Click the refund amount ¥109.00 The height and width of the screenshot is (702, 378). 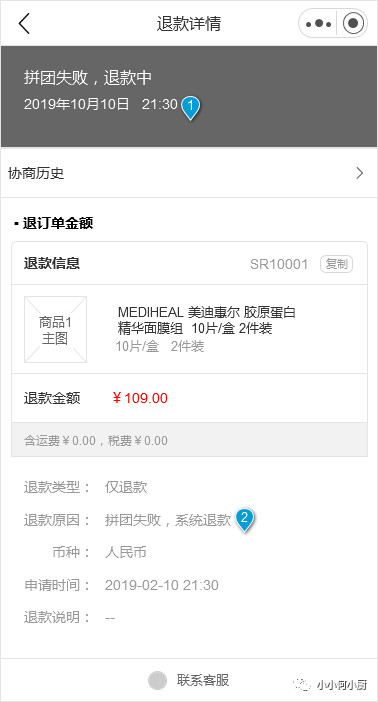pos(140,398)
